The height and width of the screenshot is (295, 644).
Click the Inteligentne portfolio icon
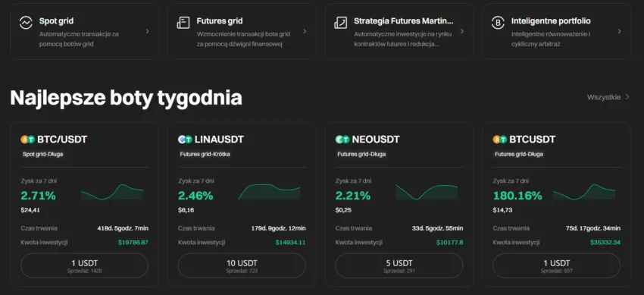[498, 22]
